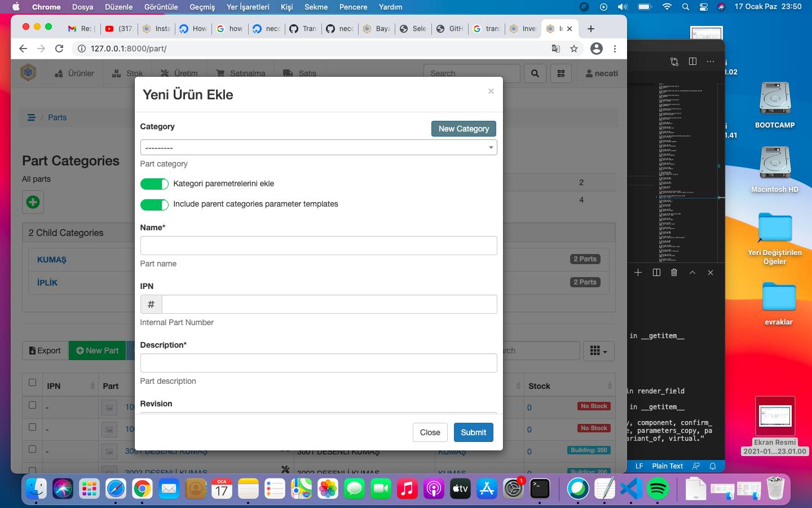Image resolution: width=812 pixels, height=508 pixels.
Task: Toggle sorting on the Stock column arrows
Action: point(610,386)
